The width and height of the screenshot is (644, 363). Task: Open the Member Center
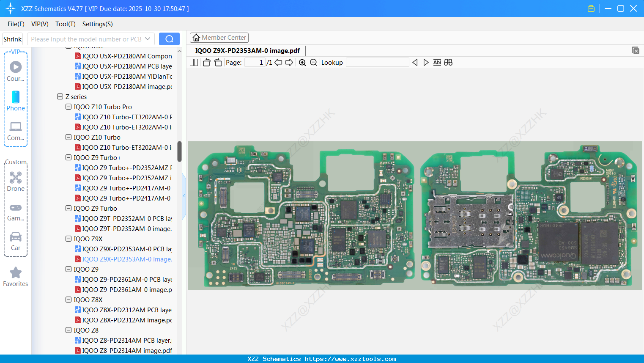click(x=219, y=37)
